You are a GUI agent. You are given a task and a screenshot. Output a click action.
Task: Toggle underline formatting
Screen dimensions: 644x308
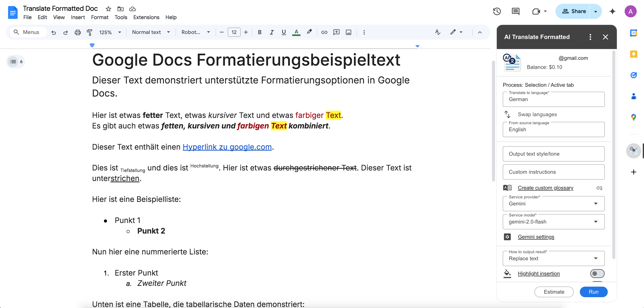284,32
